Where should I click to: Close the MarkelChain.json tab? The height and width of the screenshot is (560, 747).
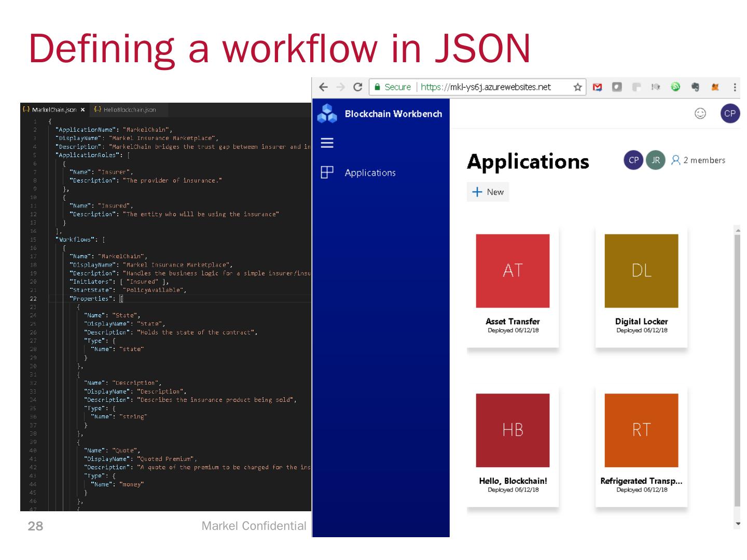[82, 110]
